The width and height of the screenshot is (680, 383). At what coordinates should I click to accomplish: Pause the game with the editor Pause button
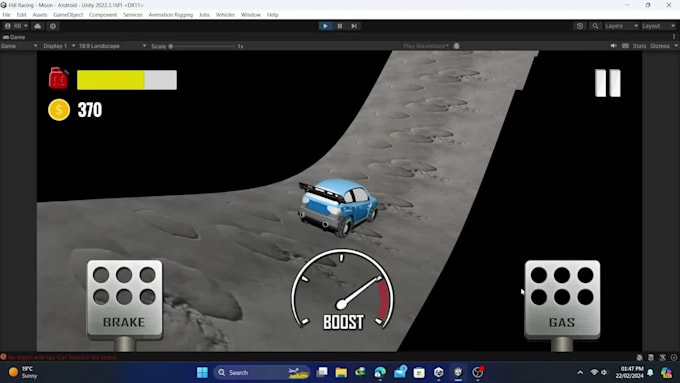pos(340,26)
